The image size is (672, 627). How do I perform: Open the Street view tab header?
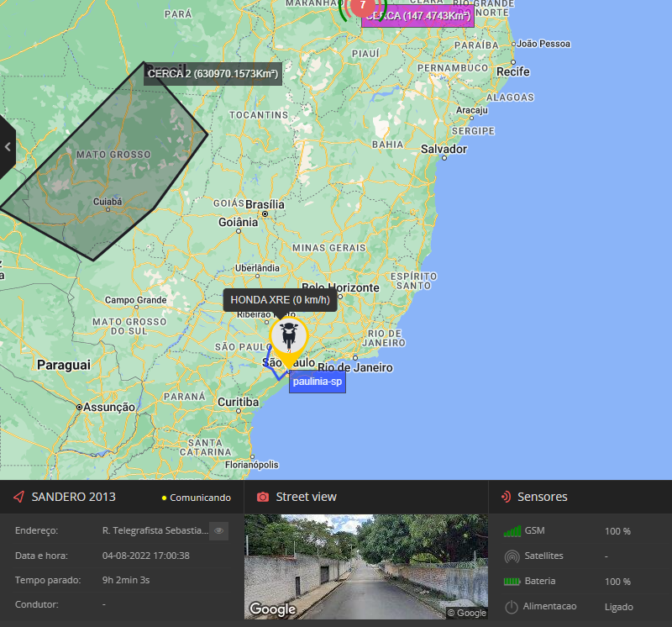[306, 497]
